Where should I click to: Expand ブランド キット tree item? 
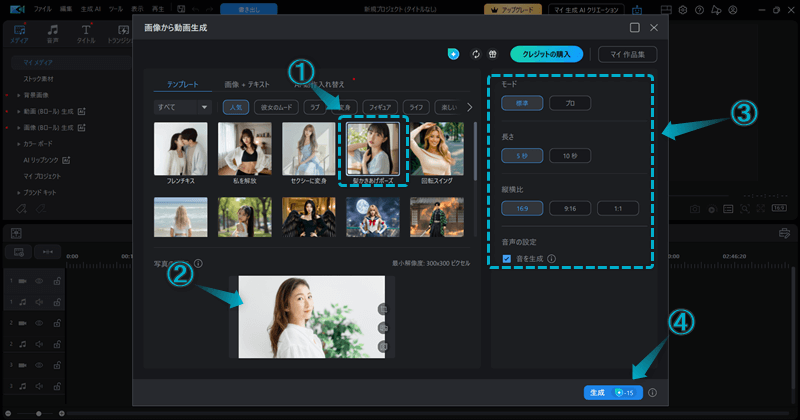(x=19, y=192)
